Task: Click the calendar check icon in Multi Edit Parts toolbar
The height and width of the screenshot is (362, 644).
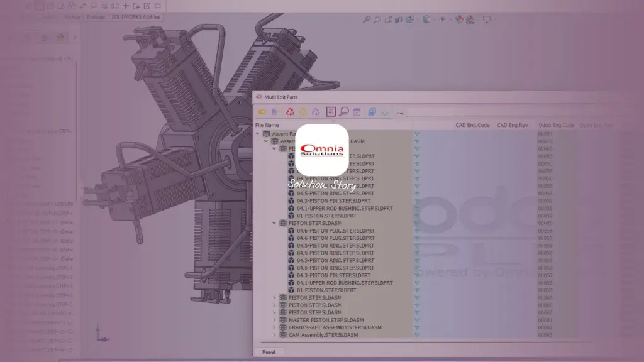Action: [357, 112]
